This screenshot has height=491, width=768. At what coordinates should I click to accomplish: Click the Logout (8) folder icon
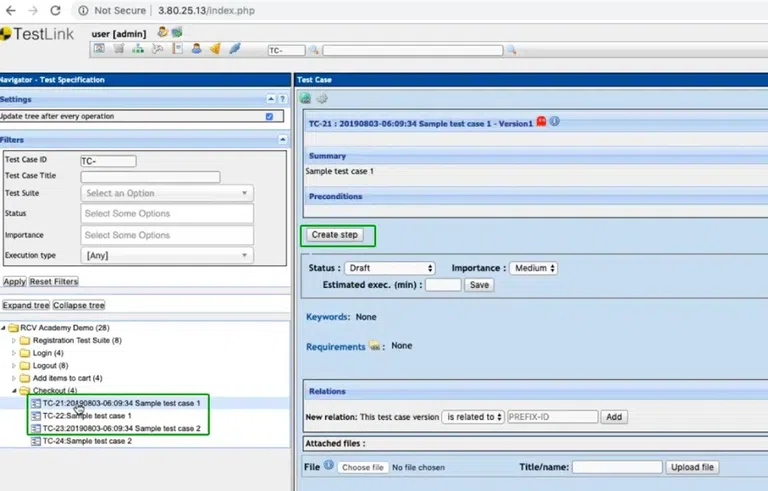pos(24,366)
